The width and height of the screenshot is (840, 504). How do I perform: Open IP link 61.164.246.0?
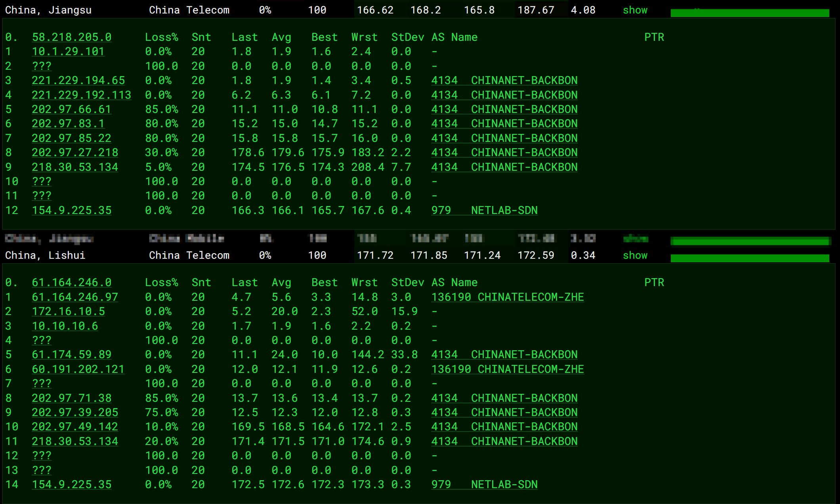(x=72, y=283)
